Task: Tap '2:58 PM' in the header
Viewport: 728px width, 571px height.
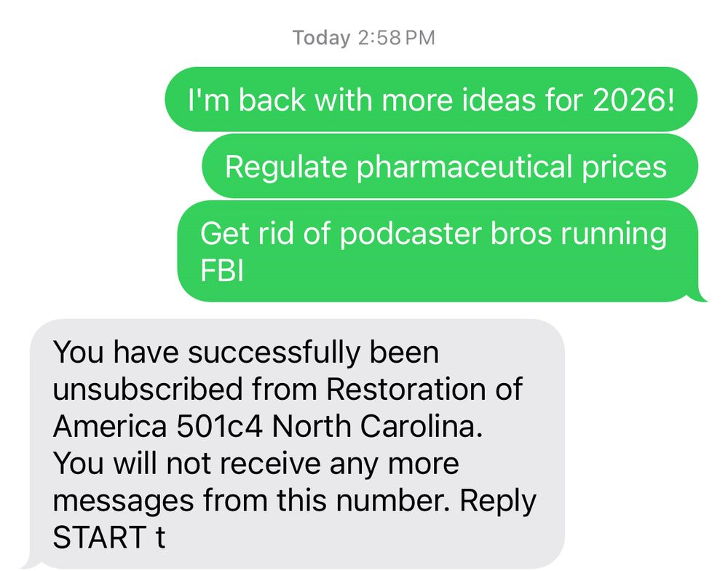Action: tap(397, 38)
